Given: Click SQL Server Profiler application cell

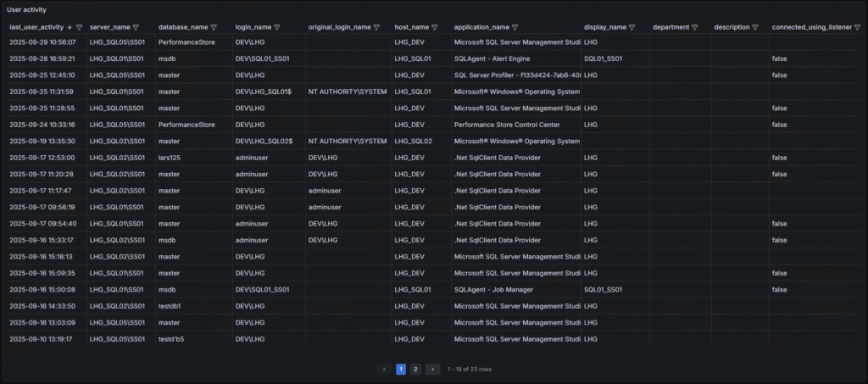Looking at the screenshot, I should click(x=516, y=75).
